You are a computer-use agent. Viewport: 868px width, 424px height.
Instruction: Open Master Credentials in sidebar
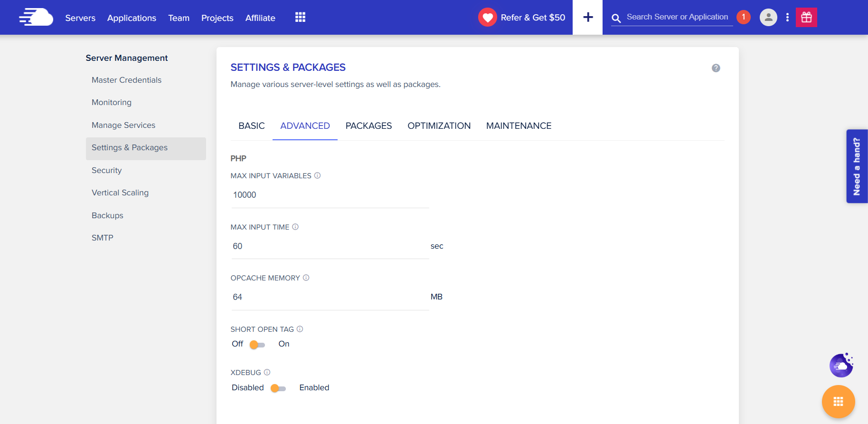[x=126, y=80]
